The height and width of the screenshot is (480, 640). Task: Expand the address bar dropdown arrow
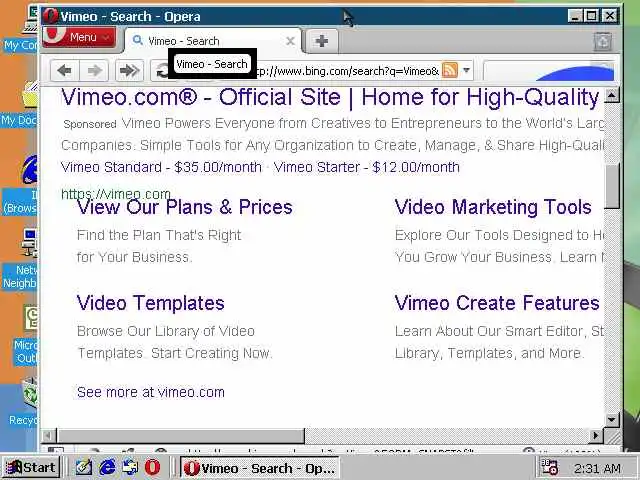pos(467,71)
